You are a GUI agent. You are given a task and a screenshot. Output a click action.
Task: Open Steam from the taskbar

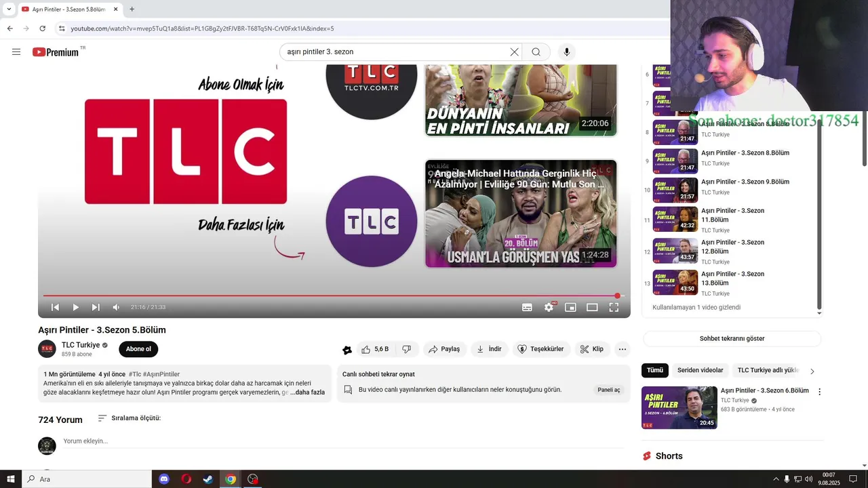pos(208,479)
